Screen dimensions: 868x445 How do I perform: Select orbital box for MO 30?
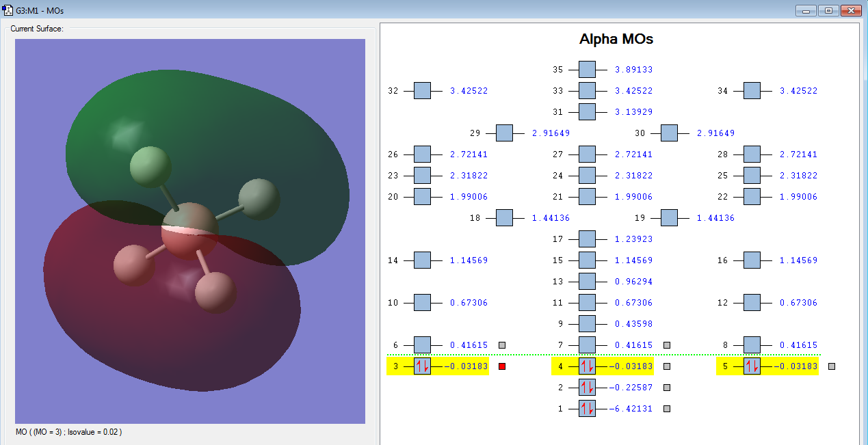(669, 133)
